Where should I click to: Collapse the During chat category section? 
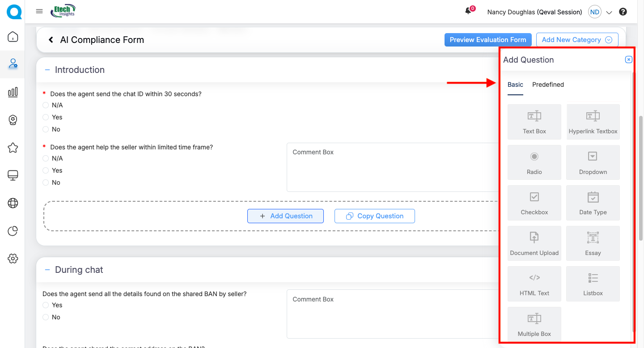pyautogui.click(x=47, y=270)
